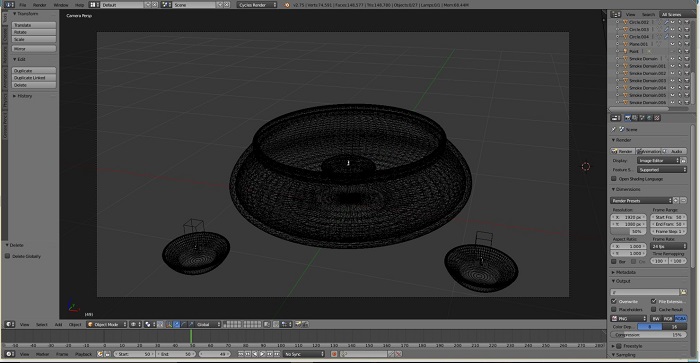The width and height of the screenshot is (700, 363).
Task: Uncheck the Overwrite checkbox
Action: (x=614, y=301)
